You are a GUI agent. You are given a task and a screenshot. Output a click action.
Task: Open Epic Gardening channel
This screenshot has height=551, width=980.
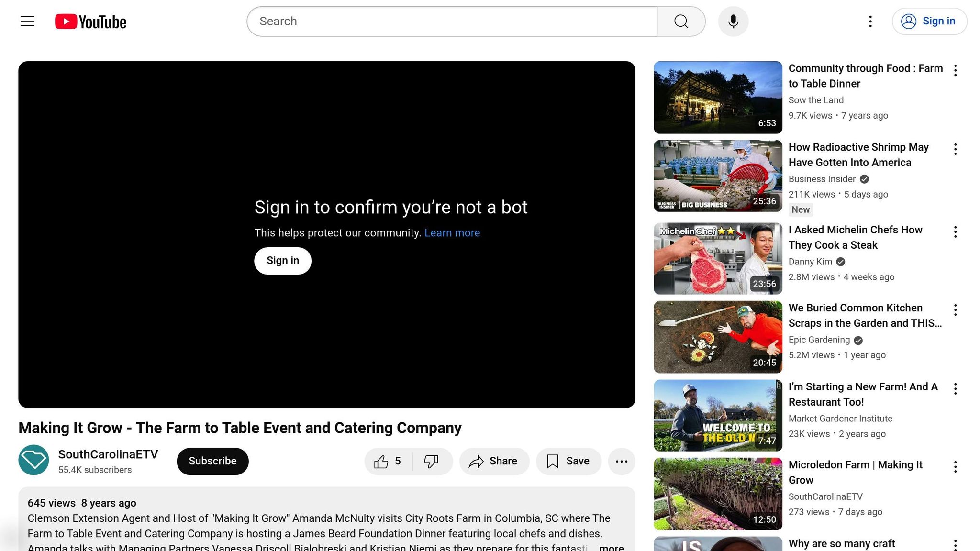[x=819, y=340]
